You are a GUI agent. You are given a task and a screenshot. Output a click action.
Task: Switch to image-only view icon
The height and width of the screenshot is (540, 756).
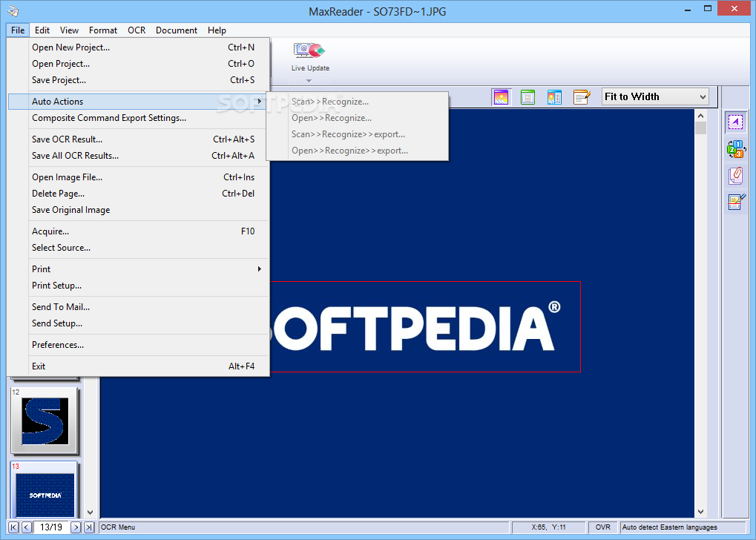(x=501, y=97)
